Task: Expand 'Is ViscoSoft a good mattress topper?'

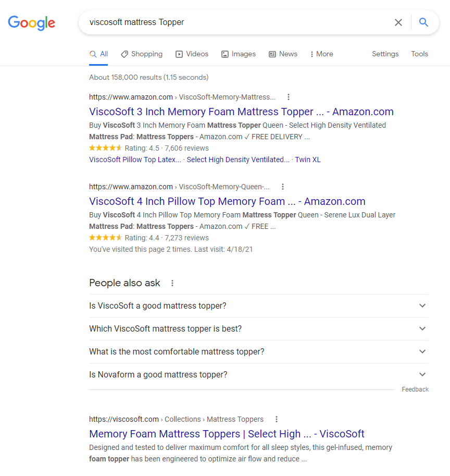Action: click(x=422, y=306)
